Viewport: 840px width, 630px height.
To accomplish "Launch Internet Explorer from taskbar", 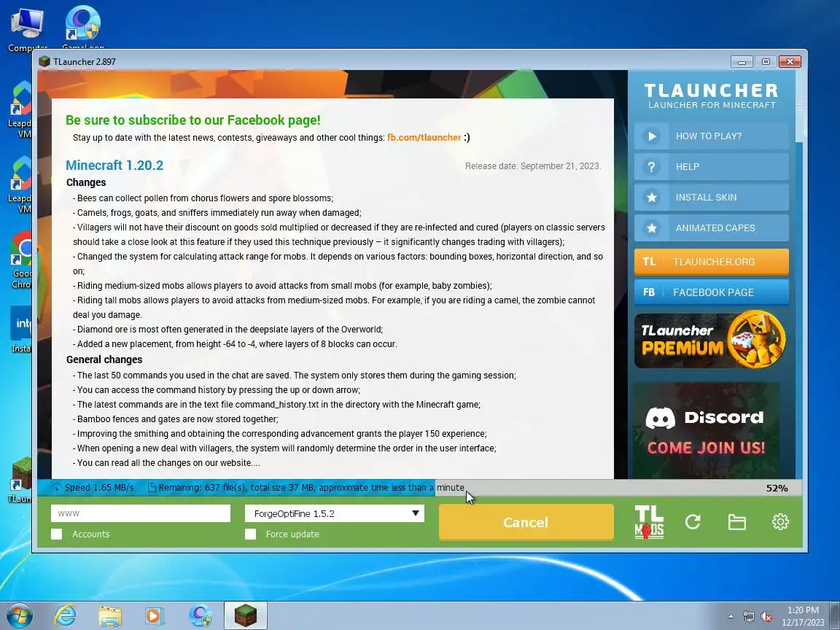I will pos(66,616).
